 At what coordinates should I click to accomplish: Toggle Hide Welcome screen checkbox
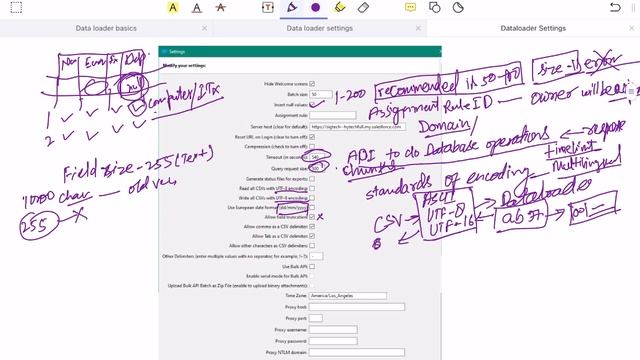[312, 84]
